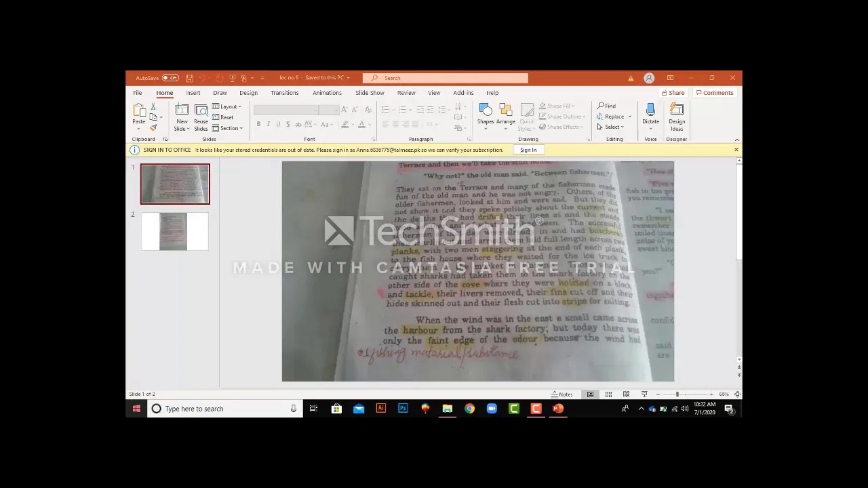Click the Copy icon
Viewport: 868px width, 488px height.
[153, 117]
